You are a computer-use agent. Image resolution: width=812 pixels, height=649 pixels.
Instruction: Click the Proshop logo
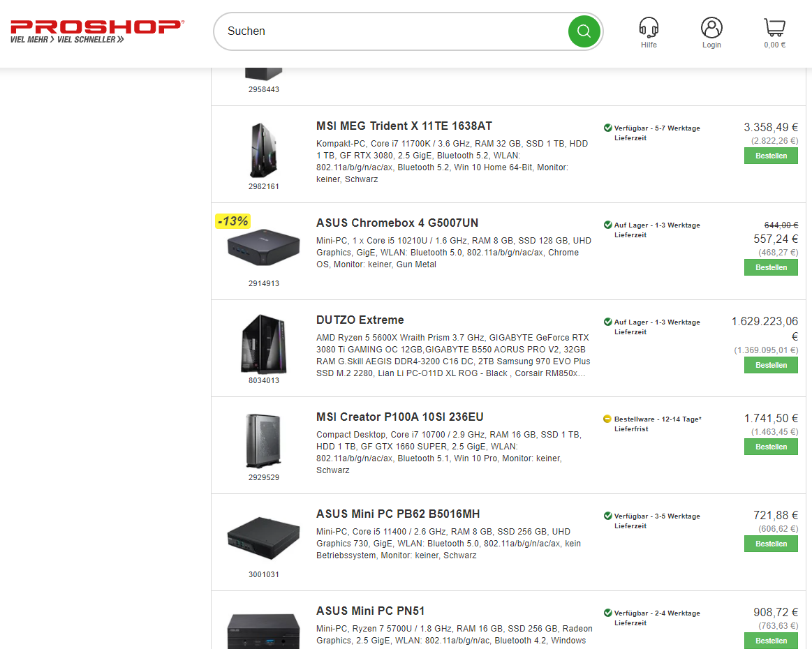coord(97,31)
